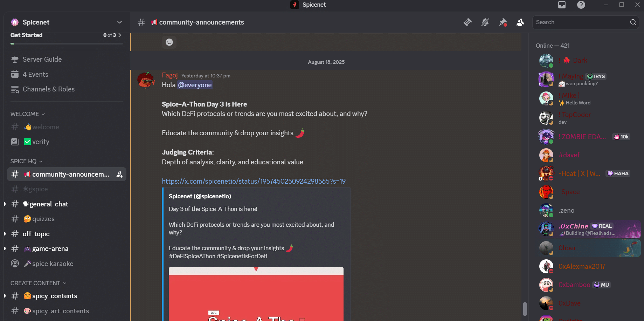
Task: Open the Inbox icon in title bar
Action: [x=562, y=5]
